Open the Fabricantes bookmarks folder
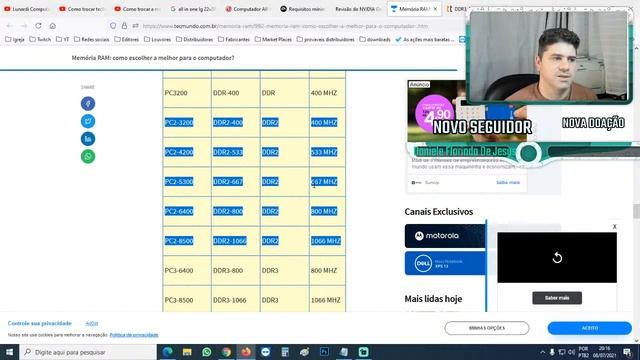Screen dimensions: 640x360 click(x=234, y=40)
